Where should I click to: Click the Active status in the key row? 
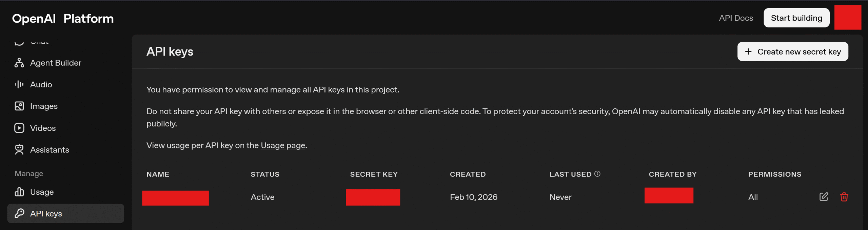click(262, 197)
